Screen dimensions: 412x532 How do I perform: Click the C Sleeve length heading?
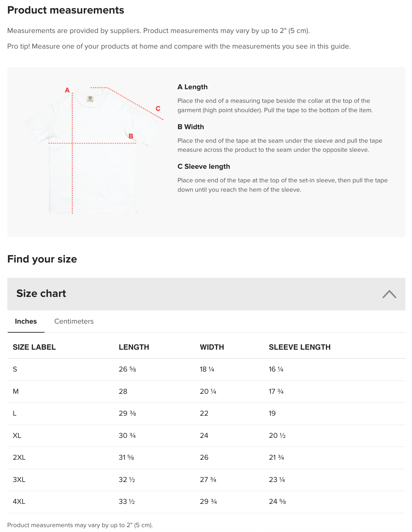point(204,166)
